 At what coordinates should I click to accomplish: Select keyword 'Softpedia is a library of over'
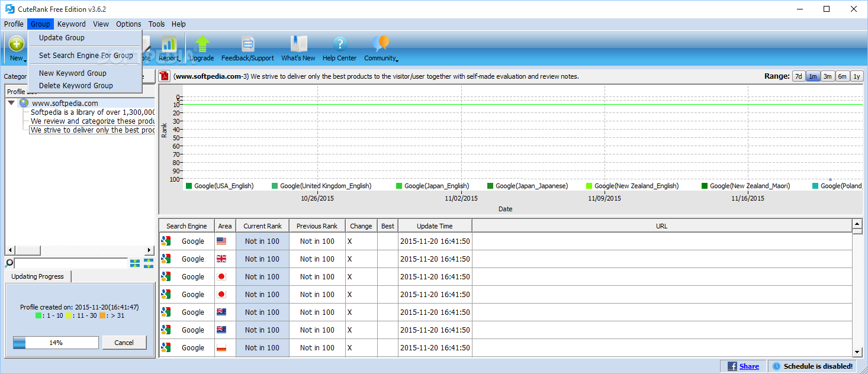tap(92, 112)
